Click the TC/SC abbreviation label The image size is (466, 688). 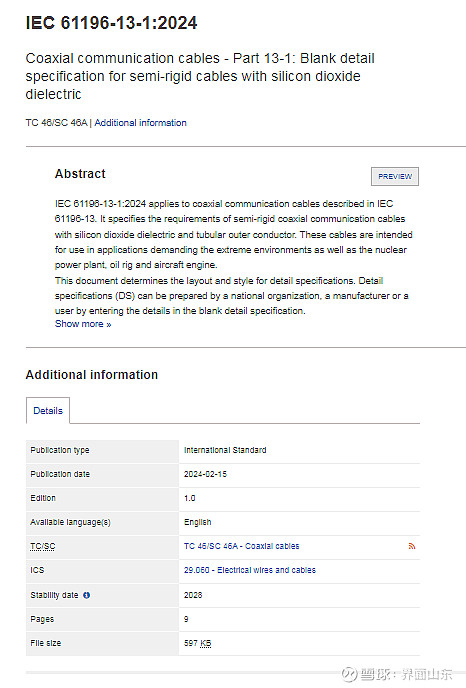(x=43, y=546)
